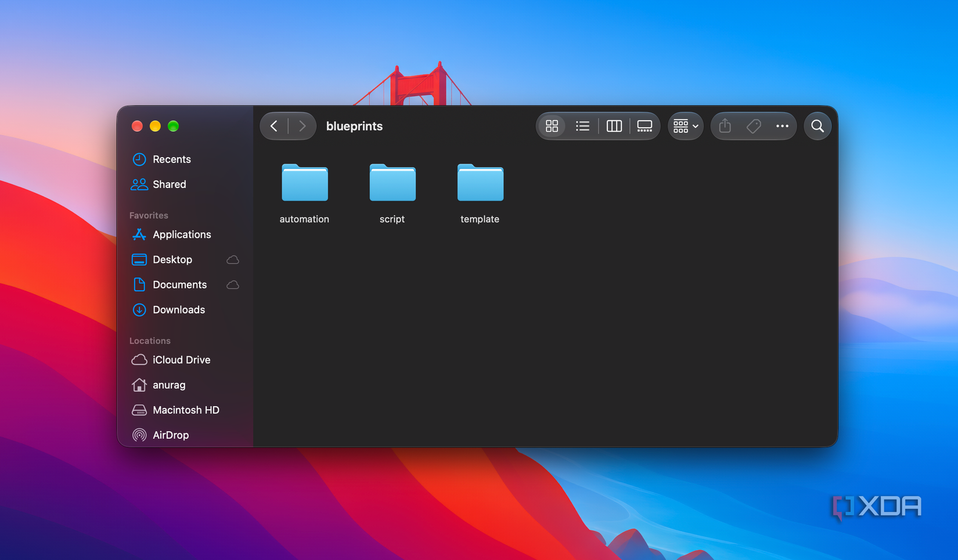Switch to column view

[614, 126]
